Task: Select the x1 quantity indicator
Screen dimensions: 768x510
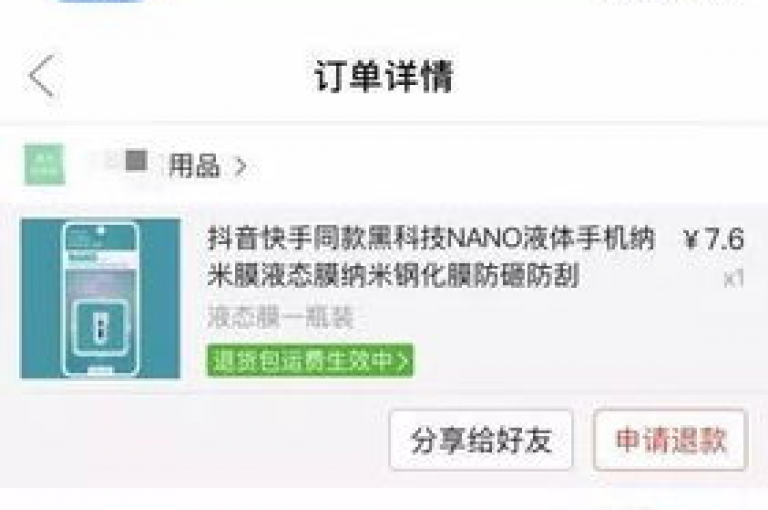Action: (734, 278)
